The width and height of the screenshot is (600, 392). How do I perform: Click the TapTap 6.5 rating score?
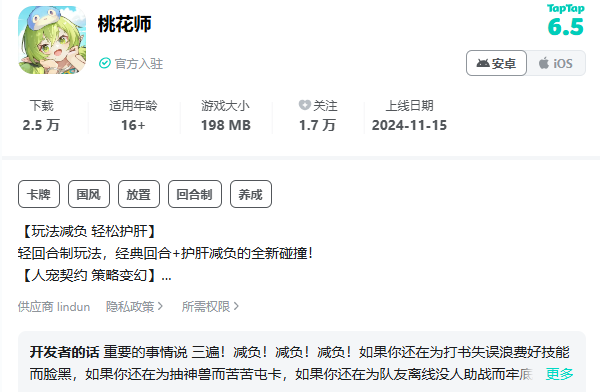[566, 27]
